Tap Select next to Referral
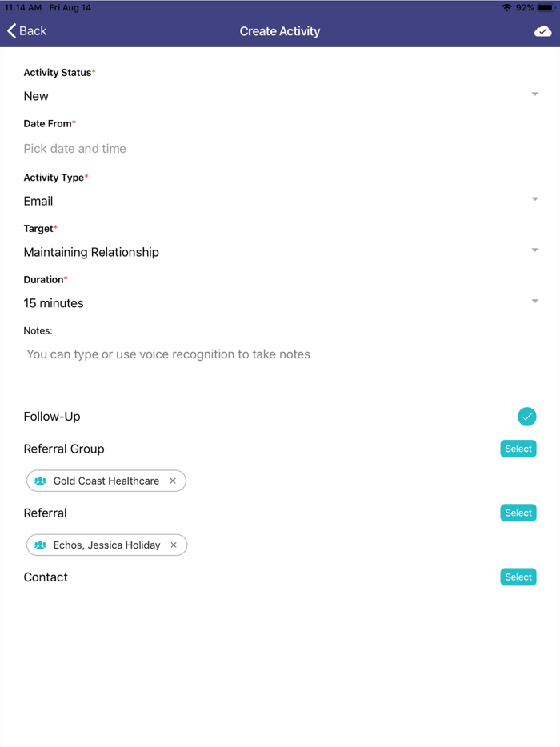The width and height of the screenshot is (560, 747). coord(518,513)
